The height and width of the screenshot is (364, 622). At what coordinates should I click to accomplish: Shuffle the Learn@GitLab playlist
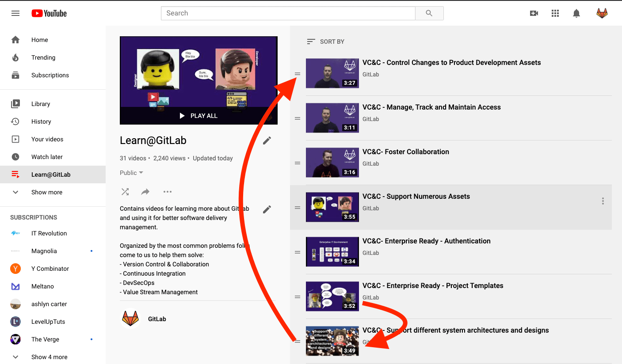pos(125,192)
